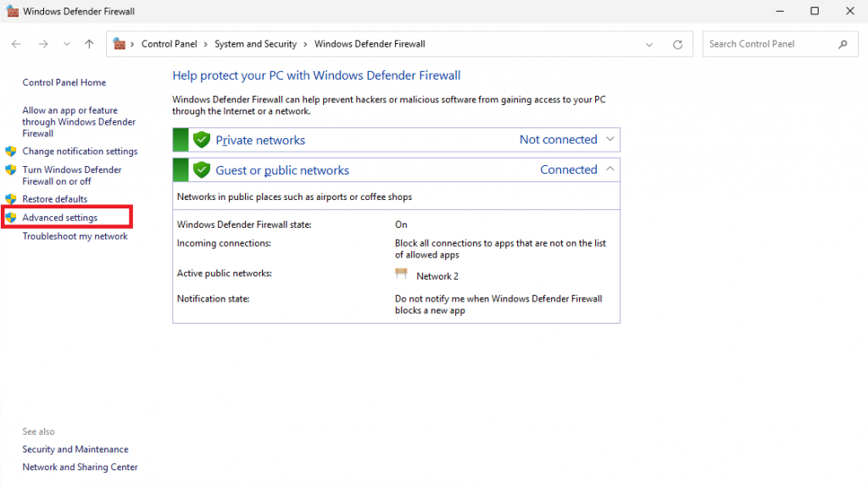Open Turn Windows Defender Firewall on or off
The width and height of the screenshot is (868, 488).
click(x=72, y=175)
